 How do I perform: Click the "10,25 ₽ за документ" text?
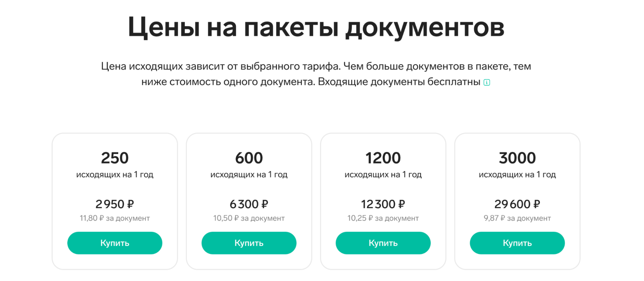383,218
